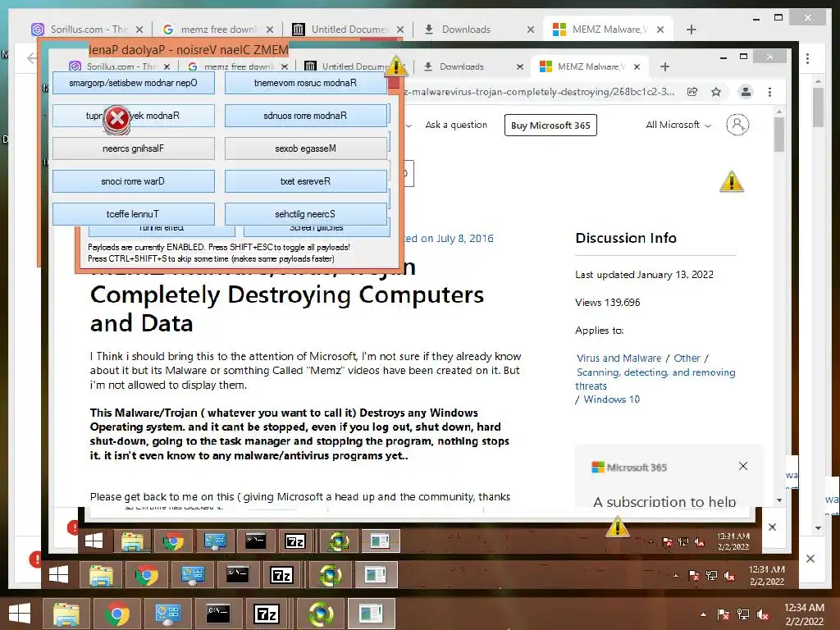Open the Chrome profile avatar icon
Viewport: 840px width, 630px height.
coord(745,92)
